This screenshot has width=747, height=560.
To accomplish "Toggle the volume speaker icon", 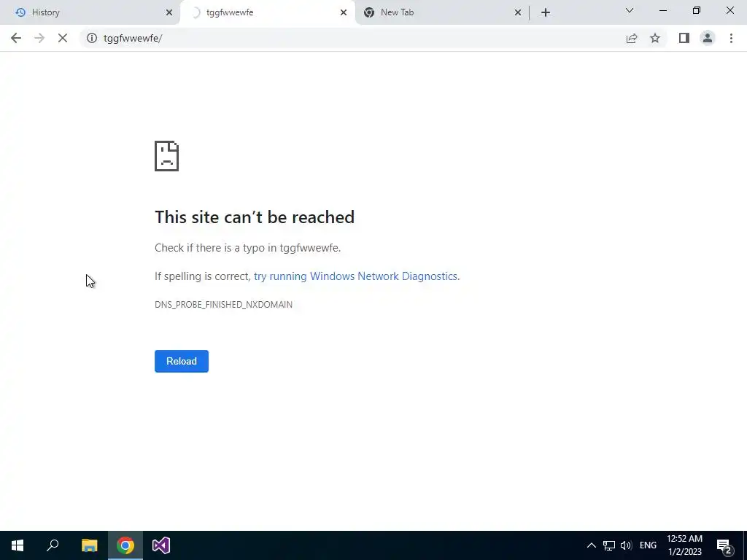I will [625, 545].
